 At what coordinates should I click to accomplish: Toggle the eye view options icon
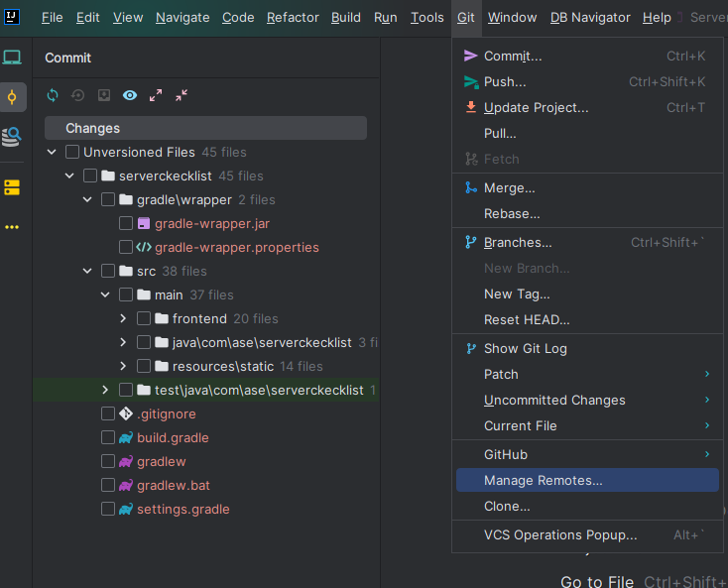point(130,95)
